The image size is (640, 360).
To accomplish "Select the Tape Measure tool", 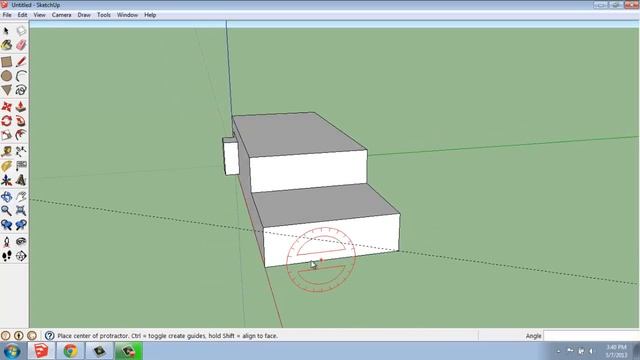I will 7,152.
